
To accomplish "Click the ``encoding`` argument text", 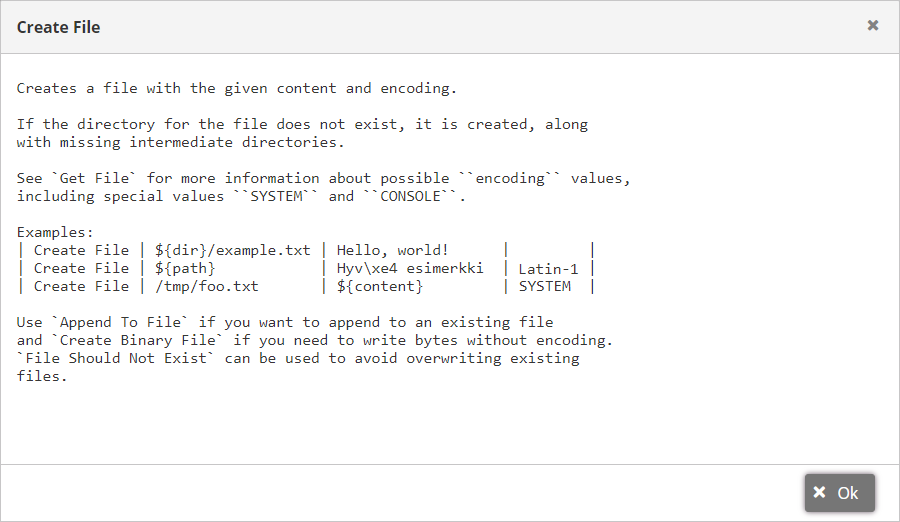I will point(510,179).
